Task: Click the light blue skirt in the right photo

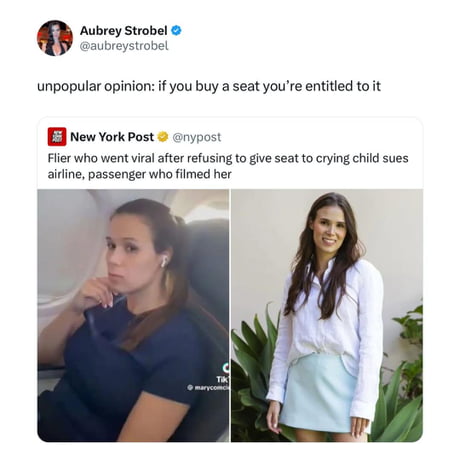Action: (317, 393)
